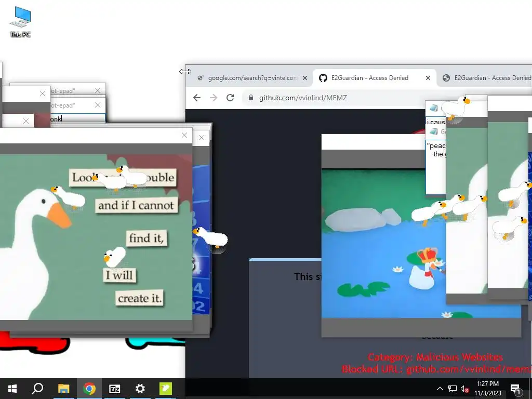Select the rightmost E2Guardian - Access Denied tab

click(487, 78)
